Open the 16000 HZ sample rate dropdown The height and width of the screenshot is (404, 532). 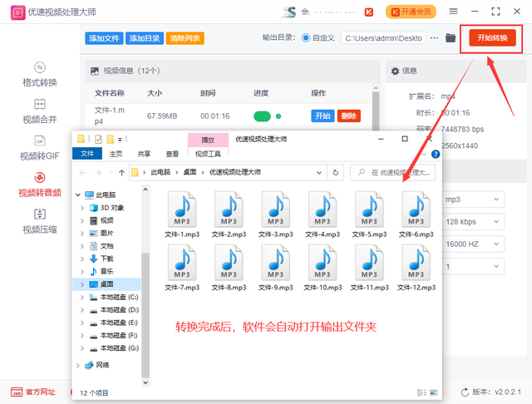click(473, 244)
